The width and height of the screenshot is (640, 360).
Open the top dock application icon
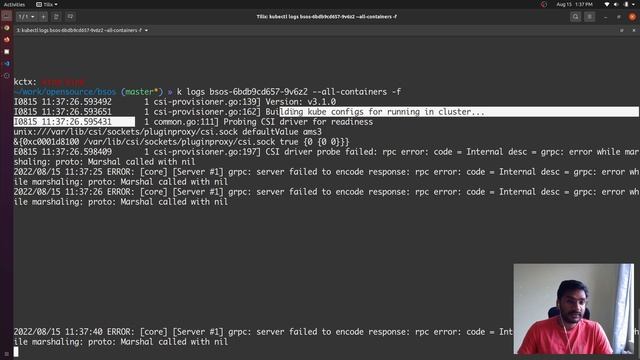(x=7, y=16)
